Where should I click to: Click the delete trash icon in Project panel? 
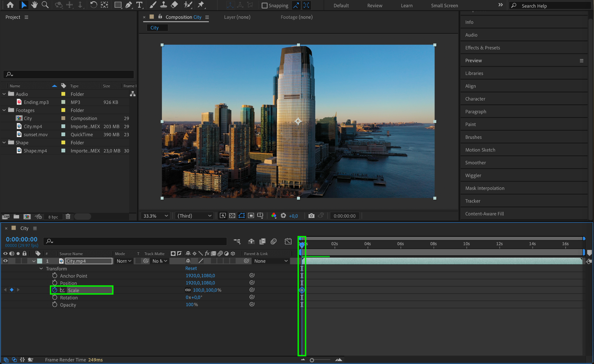tap(68, 216)
